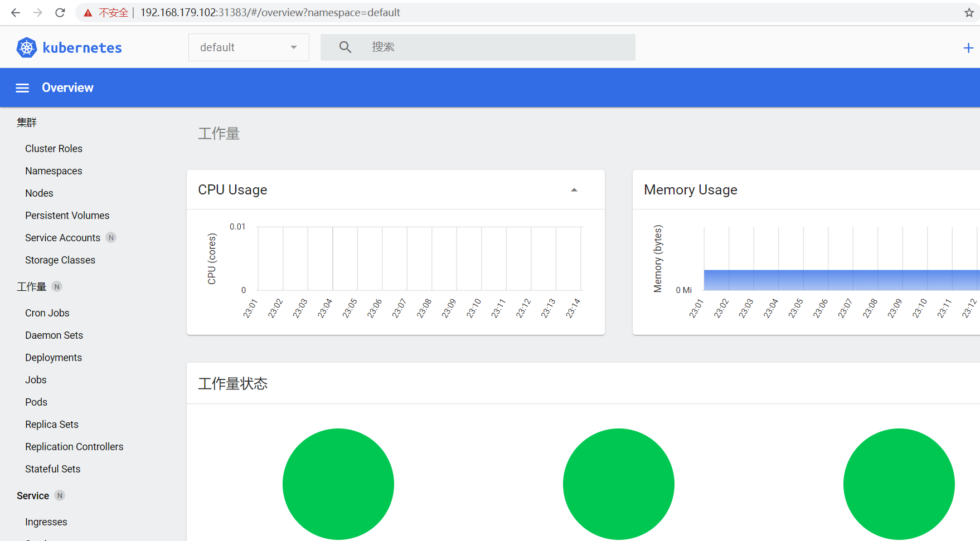Click the N badge beside Service Accounts
Screen dimensions: 980x541
point(111,237)
